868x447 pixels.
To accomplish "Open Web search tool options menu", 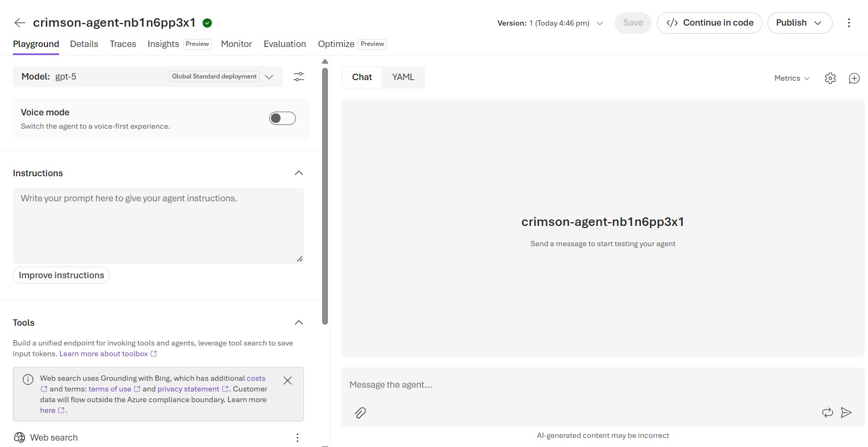I will click(x=298, y=438).
